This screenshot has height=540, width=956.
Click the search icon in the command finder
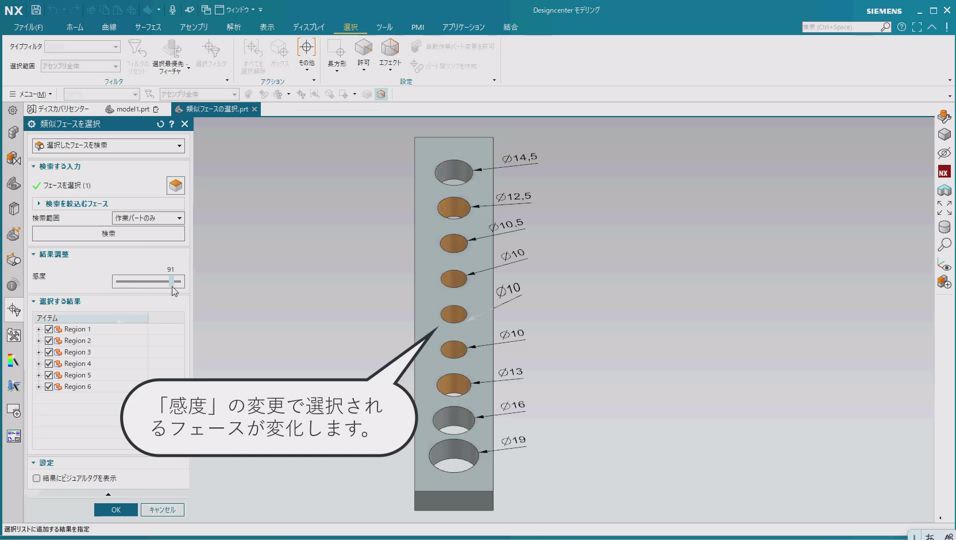885,27
